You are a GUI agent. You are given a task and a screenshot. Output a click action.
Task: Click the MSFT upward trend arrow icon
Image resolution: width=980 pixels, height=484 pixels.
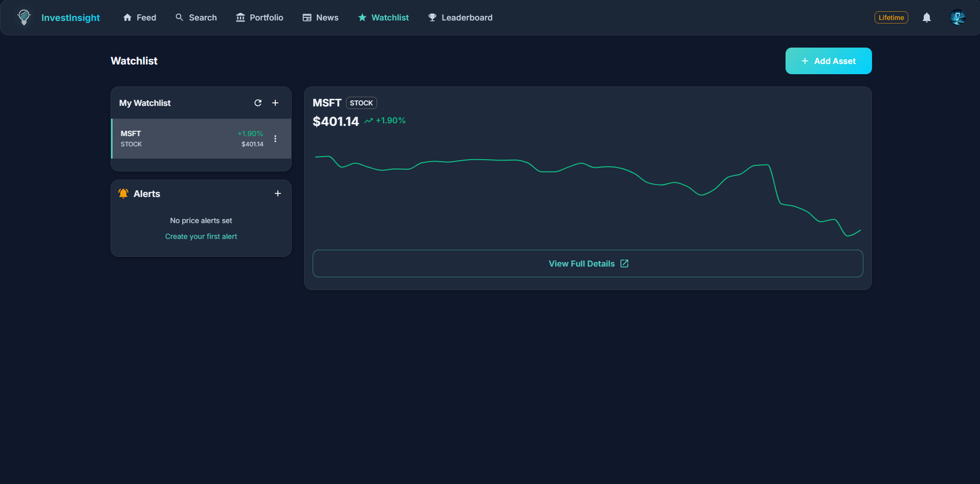click(368, 121)
